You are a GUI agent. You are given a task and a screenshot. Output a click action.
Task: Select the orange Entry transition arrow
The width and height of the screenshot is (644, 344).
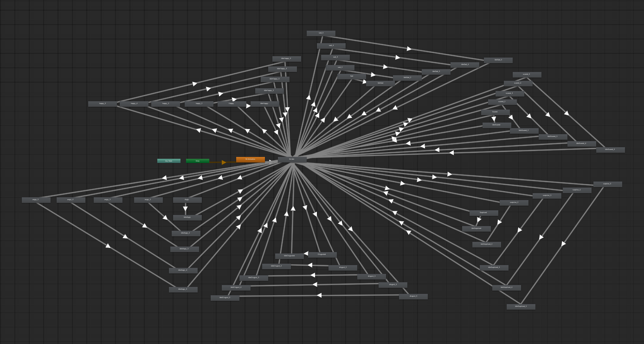click(224, 162)
